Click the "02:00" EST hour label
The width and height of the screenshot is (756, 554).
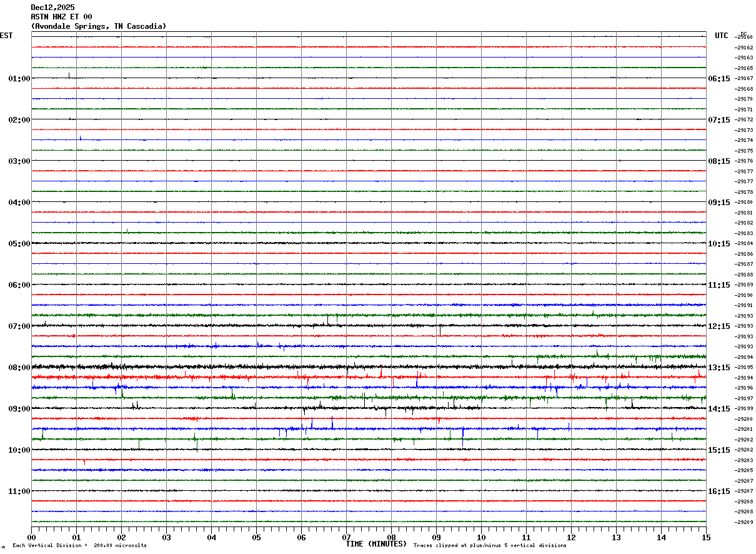tap(19, 120)
